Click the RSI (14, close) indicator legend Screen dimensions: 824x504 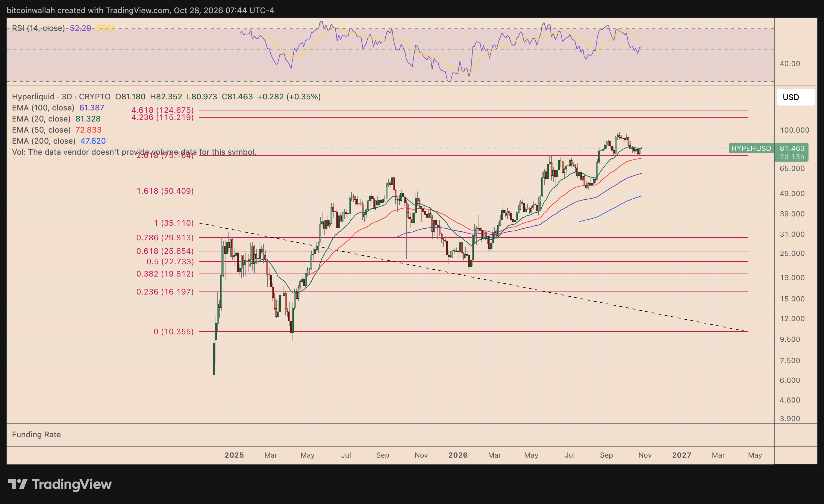[x=38, y=28]
